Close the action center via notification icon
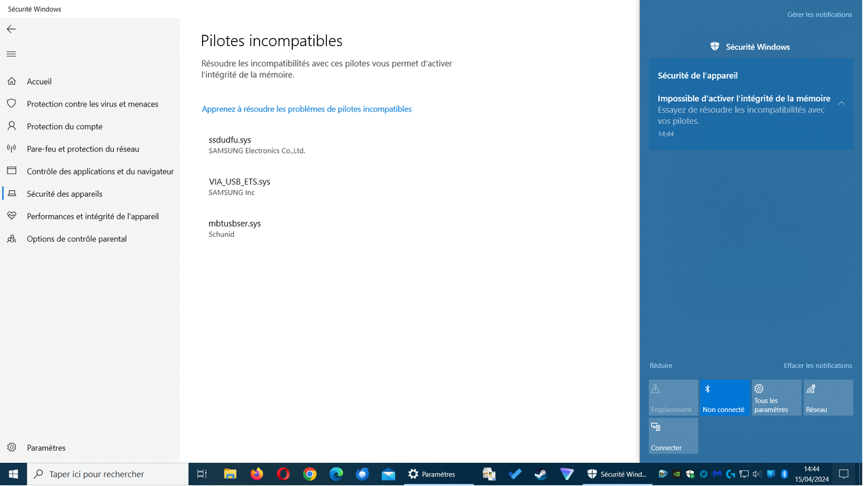The width and height of the screenshot is (868, 486). click(x=844, y=474)
